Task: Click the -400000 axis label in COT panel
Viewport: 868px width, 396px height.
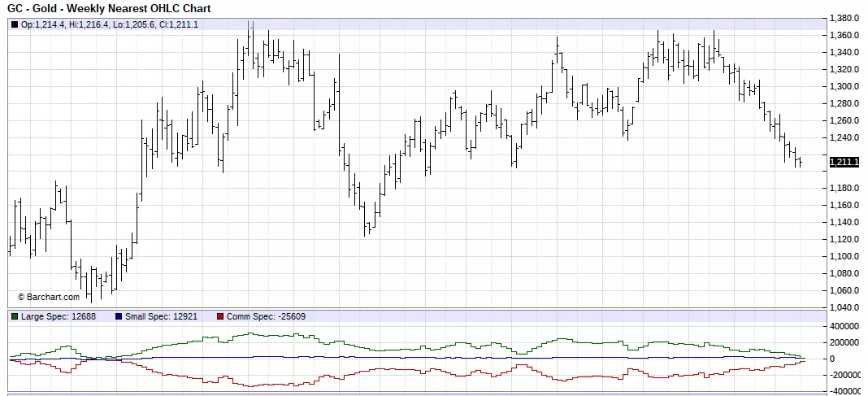Action: tap(845, 391)
